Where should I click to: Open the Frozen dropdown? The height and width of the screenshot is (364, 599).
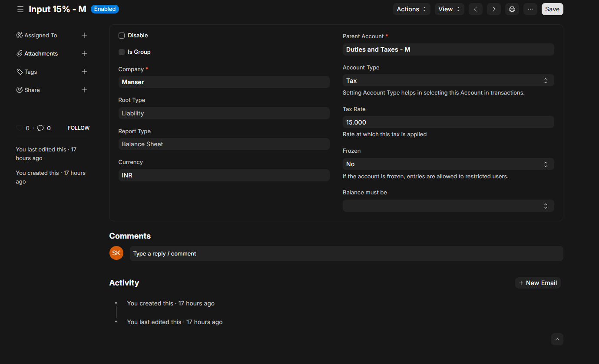(x=448, y=164)
